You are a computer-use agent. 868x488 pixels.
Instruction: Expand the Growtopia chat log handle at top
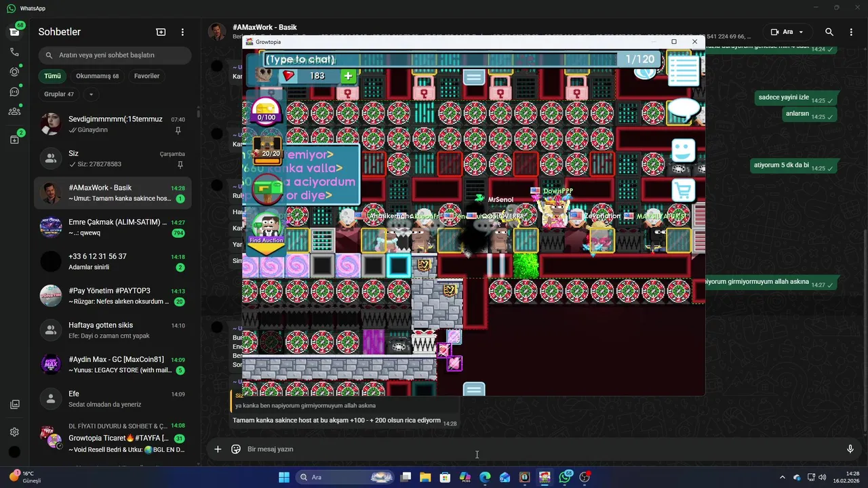[x=474, y=77]
